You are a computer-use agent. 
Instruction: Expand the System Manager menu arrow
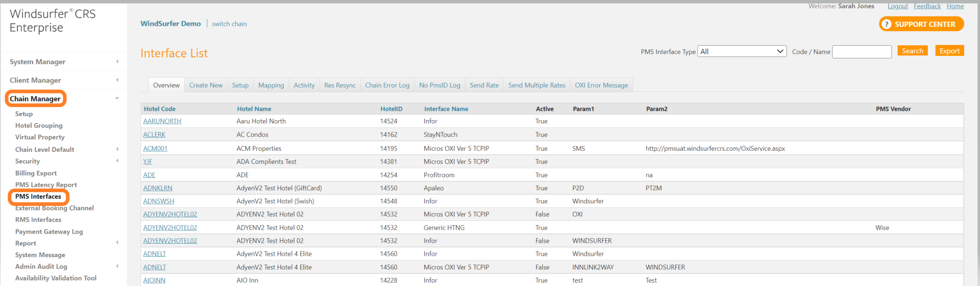(x=117, y=61)
